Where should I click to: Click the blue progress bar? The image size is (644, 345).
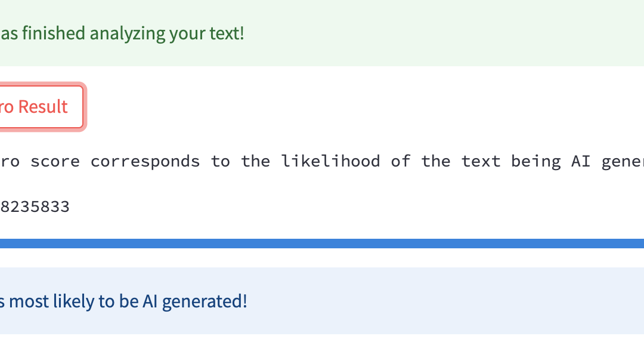click(322, 244)
